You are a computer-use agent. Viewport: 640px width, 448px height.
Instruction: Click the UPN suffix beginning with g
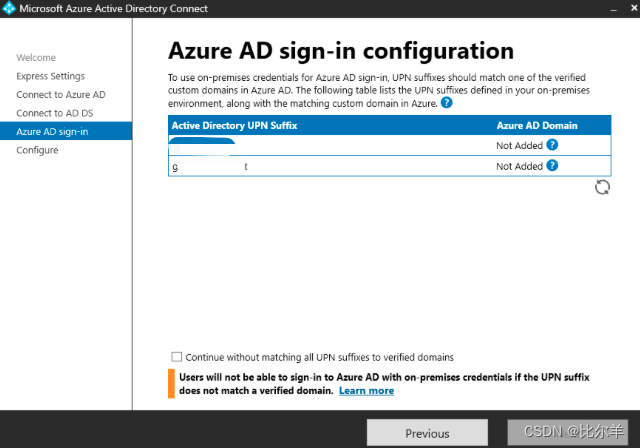click(x=210, y=166)
